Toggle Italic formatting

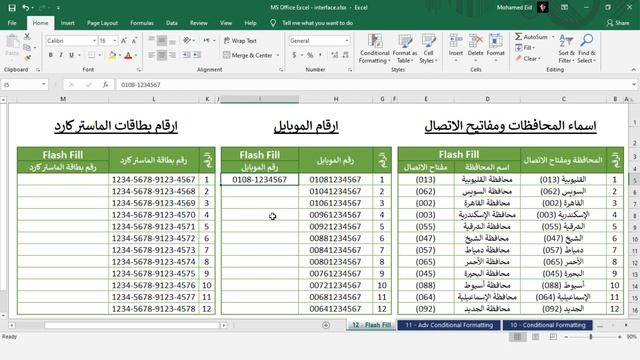[61, 55]
